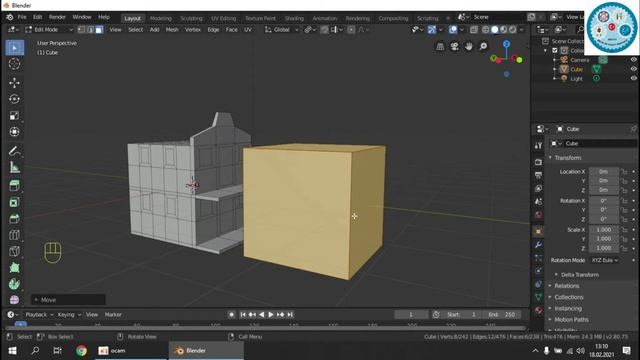Open Chrome from the Windows taskbar
640x360 pixels.
pos(81,351)
